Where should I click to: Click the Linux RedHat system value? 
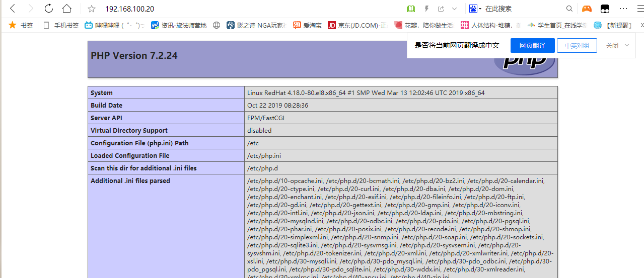point(366,92)
